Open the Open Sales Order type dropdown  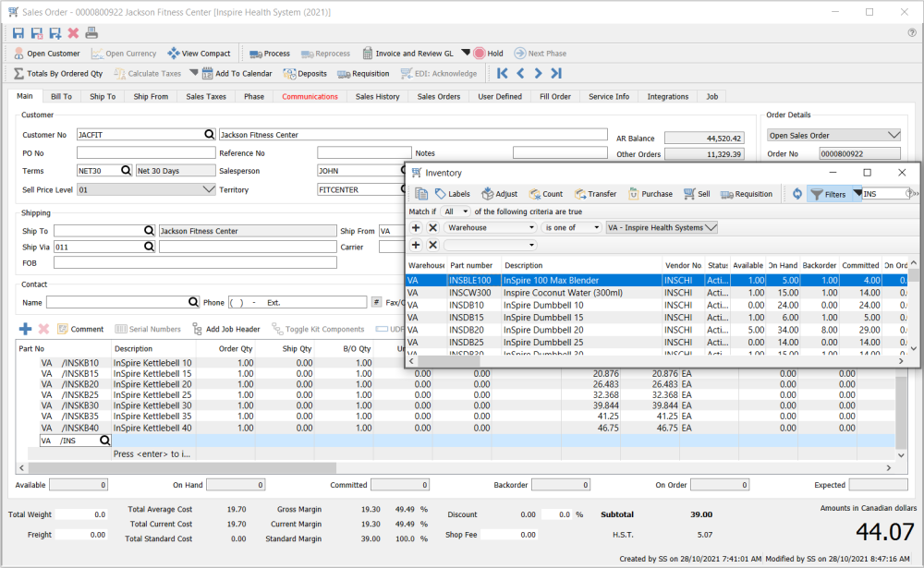[x=893, y=135]
